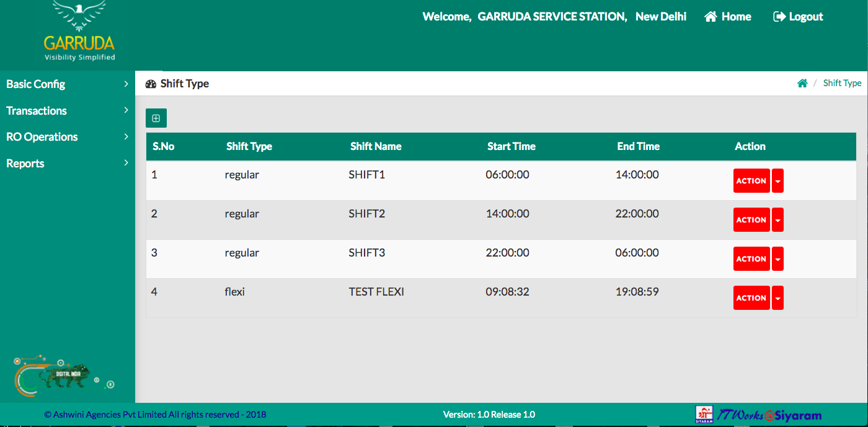Open the action dropdown arrow for SHIFT2

(777, 220)
